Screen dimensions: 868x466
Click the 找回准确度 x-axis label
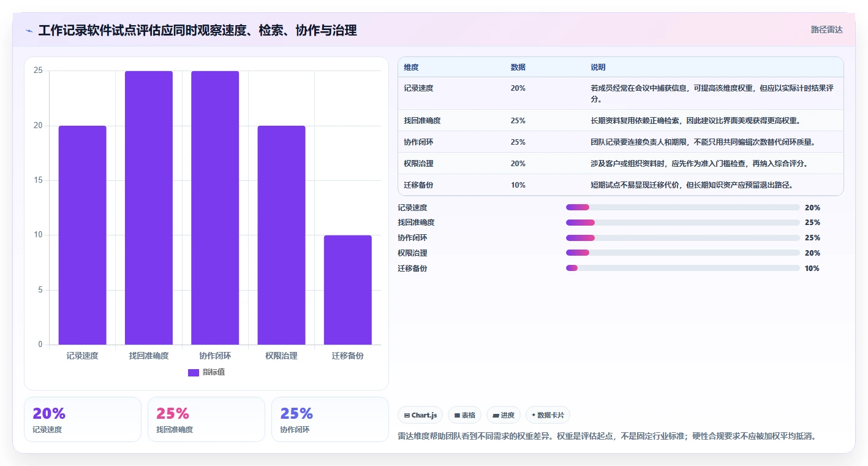pyautogui.click(x=149, y=356)
